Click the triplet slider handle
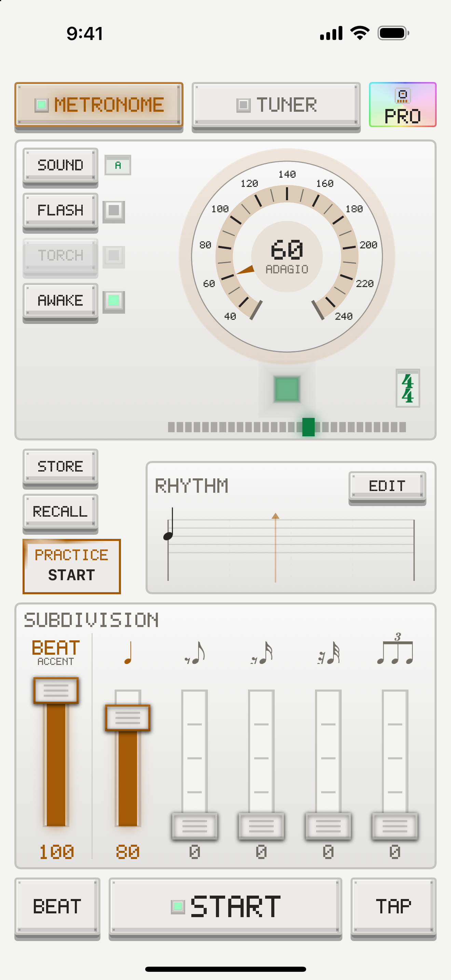 (x=395, y=826)
